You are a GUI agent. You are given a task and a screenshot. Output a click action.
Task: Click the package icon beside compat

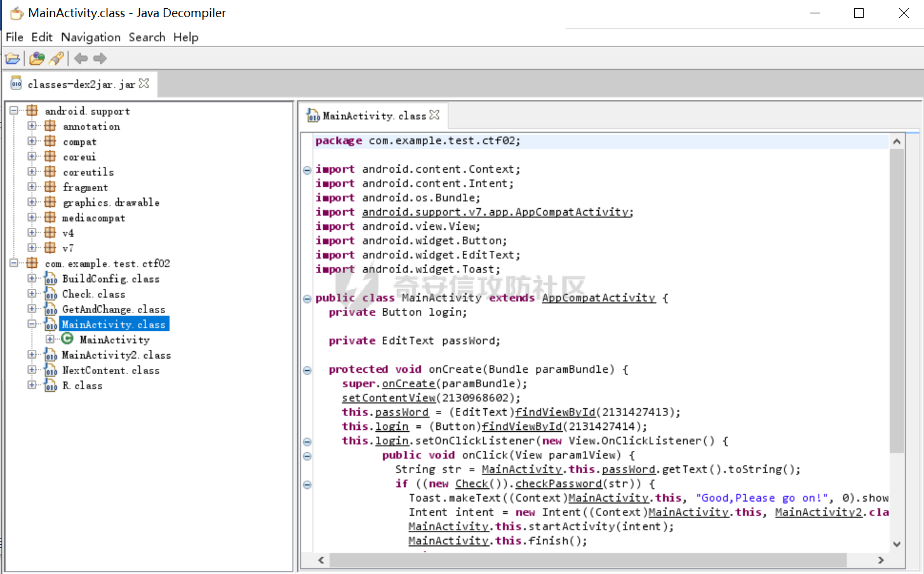[50, 141]
